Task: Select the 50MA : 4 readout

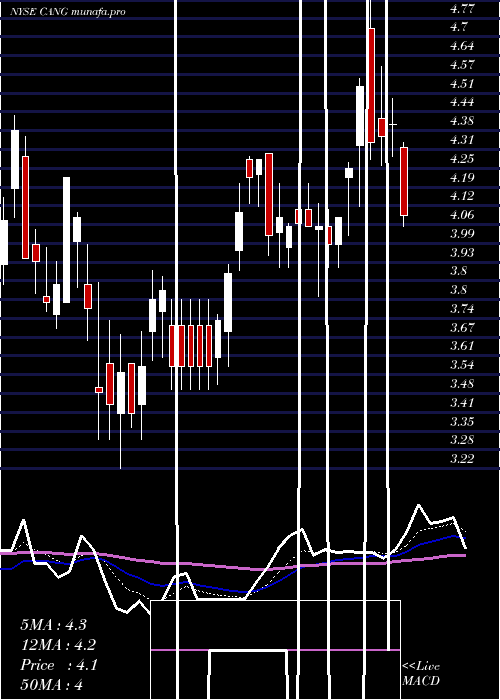Action: (x=51, y=685)
